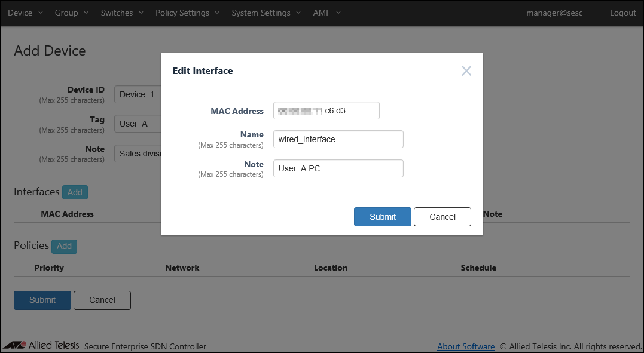Open the About Software link
The width and height of the screenshot is (644, 353).
[466, 346]
